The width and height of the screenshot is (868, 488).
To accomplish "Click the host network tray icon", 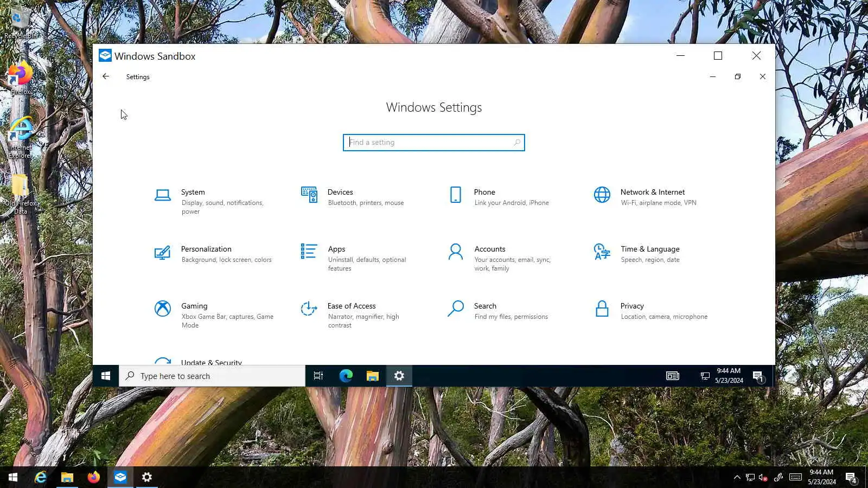I will point(750,478).
